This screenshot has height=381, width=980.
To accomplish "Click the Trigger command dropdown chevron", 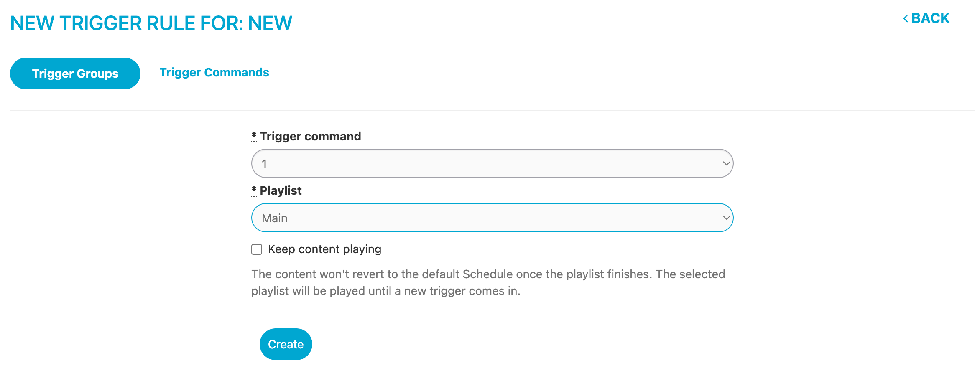I will (726, 163).
